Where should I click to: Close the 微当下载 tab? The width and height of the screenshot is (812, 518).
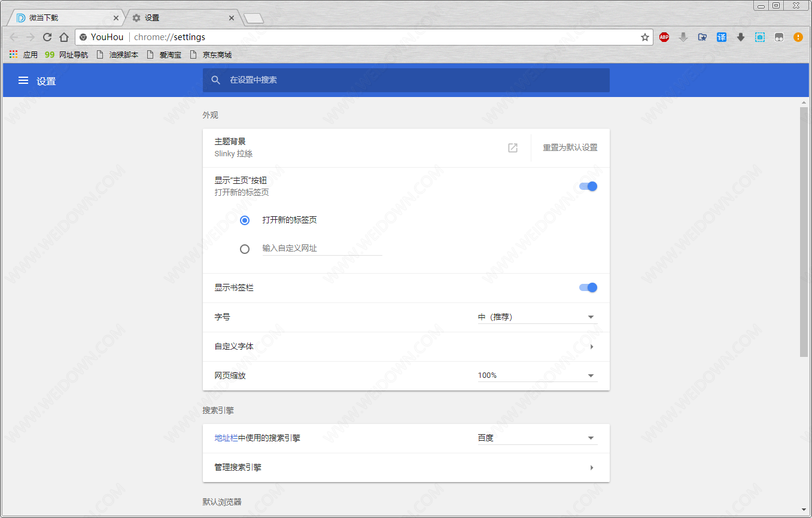(x=116, y=18)
